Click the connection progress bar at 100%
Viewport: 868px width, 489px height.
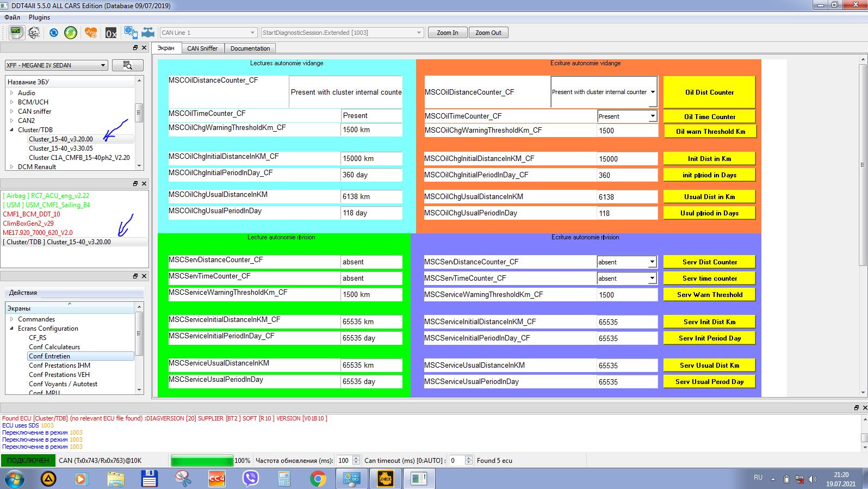(x=202, y=461)
